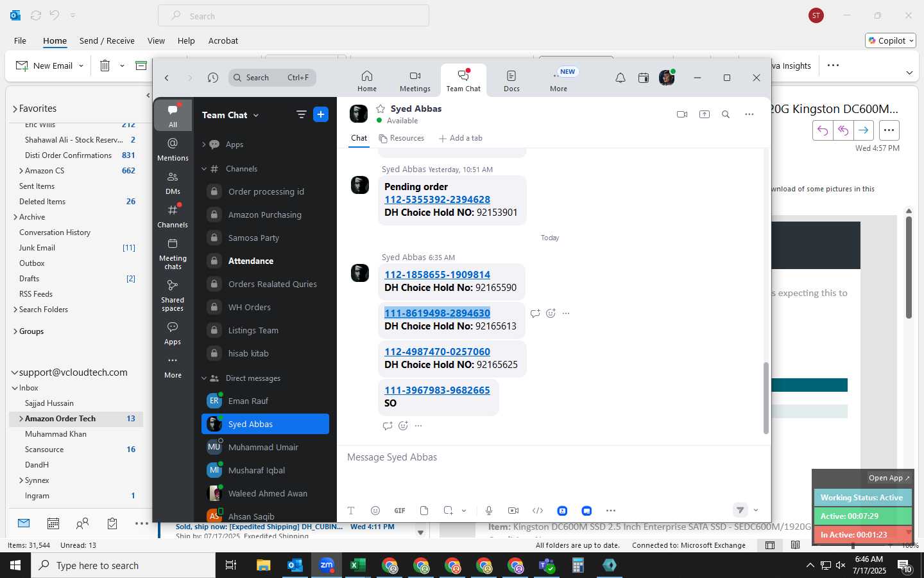The image size is (924, 578).
Task: Open the GIF picker
Action: pyautogui.click(x=400, y=511)
